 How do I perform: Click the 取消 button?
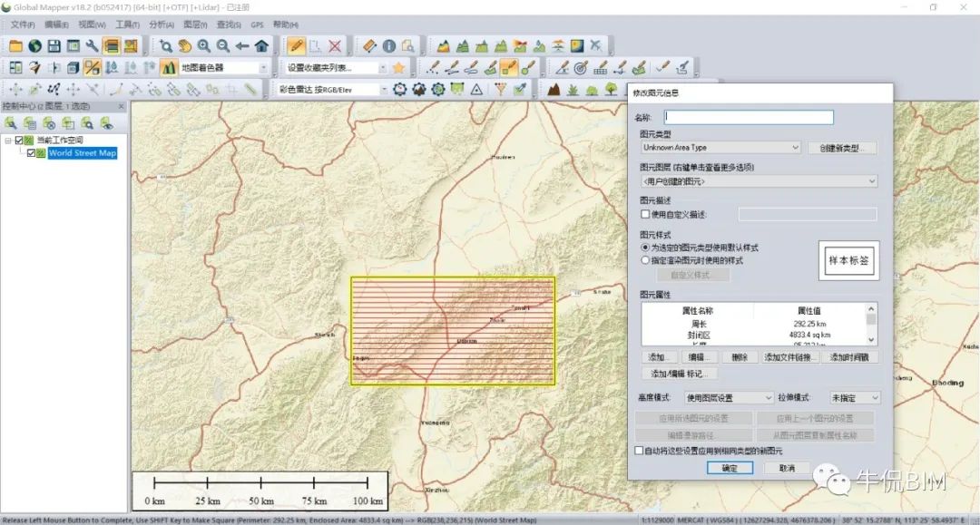point(787,468)
